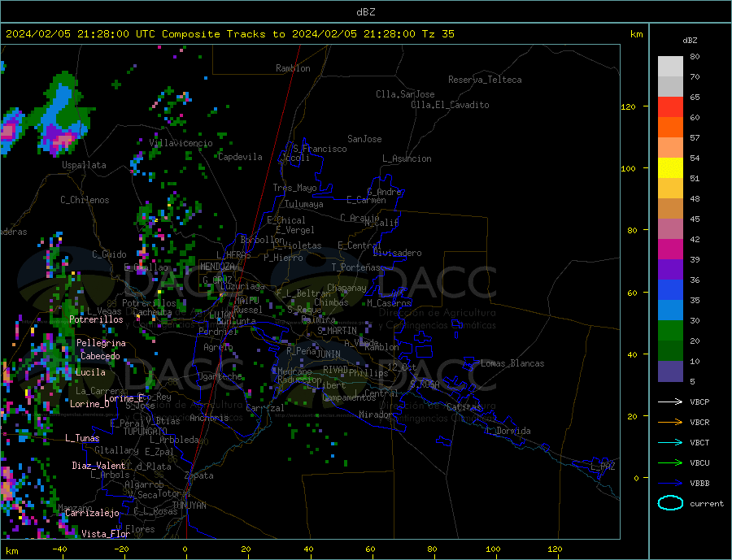Viewport: 732px width, 560px height.
Task: Select the 36 dBZ blue swatch
Action: click(x=670, y=289)
